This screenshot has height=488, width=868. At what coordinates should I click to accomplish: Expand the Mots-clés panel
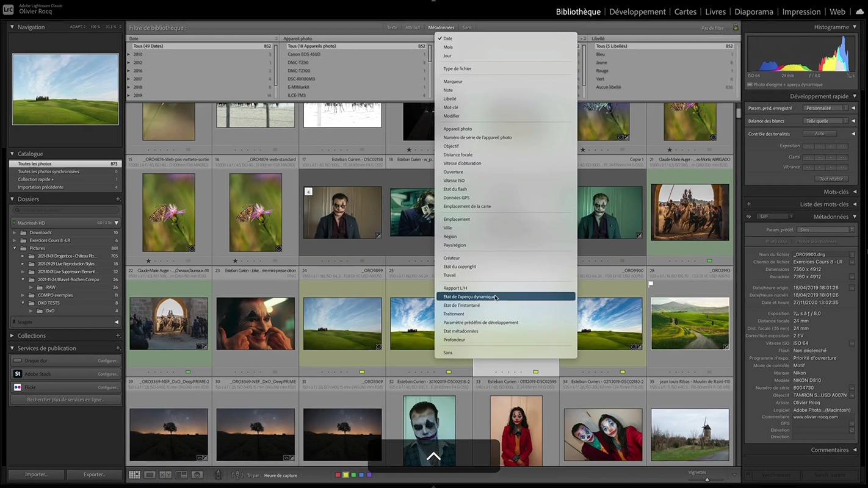click(x=855, y=192)
